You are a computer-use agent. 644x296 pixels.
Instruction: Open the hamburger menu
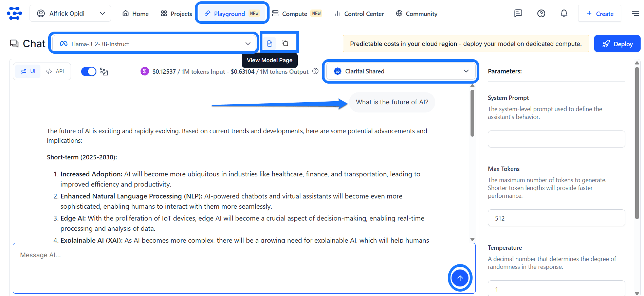click(x=635, y=13)
